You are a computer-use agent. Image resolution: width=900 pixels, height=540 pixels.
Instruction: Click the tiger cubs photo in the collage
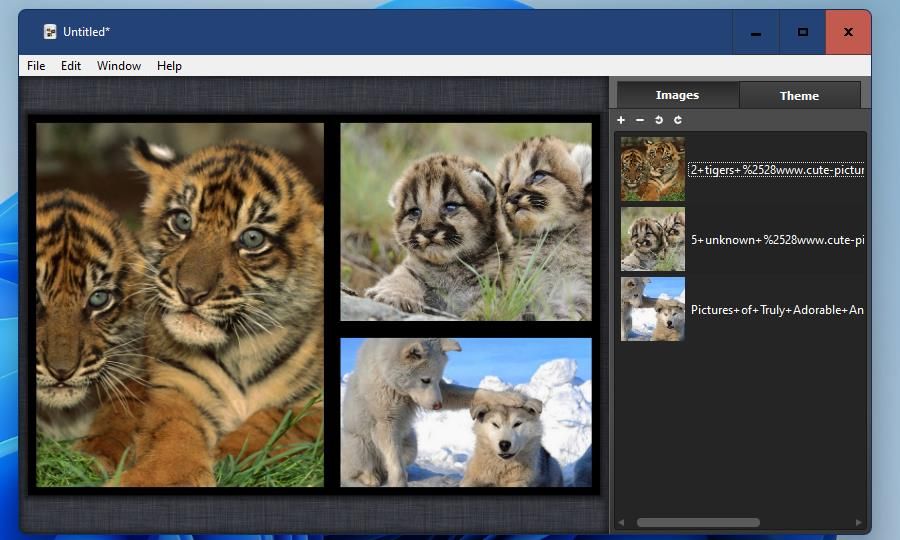coord(180,305)
